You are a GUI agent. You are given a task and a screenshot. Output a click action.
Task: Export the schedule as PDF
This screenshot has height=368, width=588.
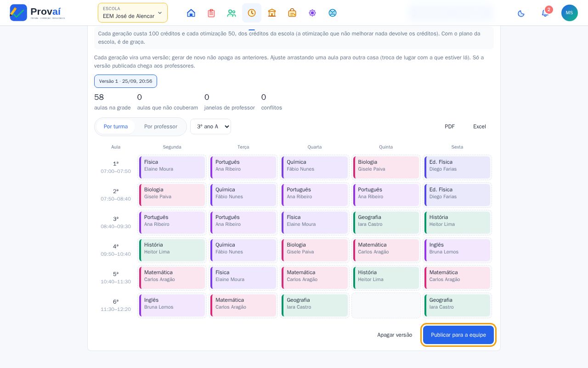click(450, 126)
